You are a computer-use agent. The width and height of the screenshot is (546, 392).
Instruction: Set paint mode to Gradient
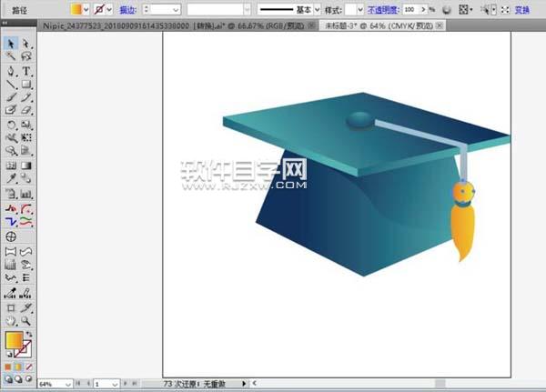18,367
